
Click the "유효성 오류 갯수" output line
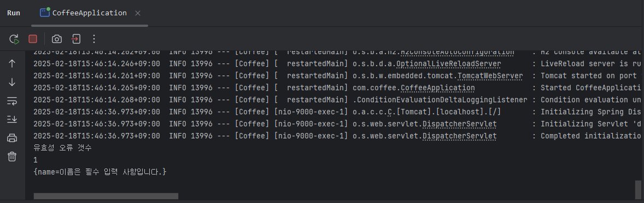[x=62, y=148]
